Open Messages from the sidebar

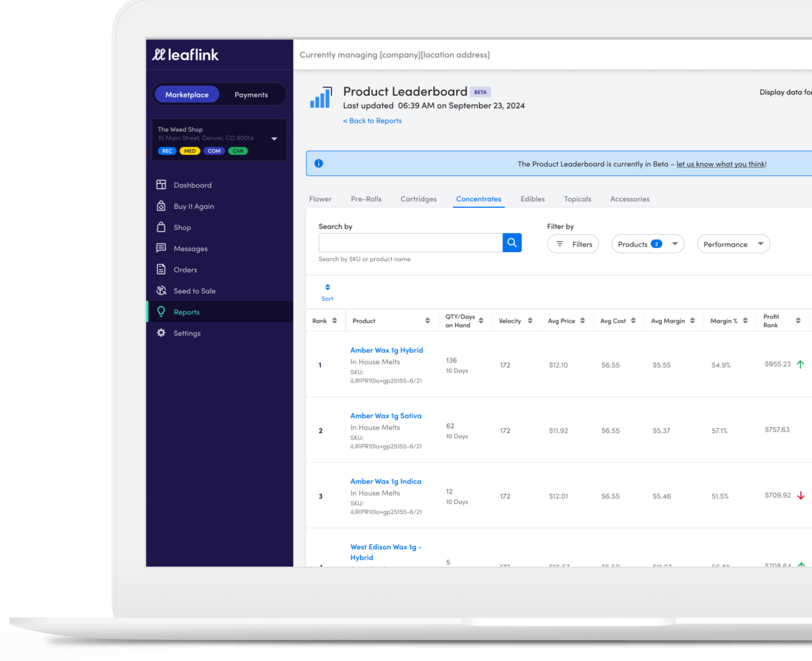[190, 249]
